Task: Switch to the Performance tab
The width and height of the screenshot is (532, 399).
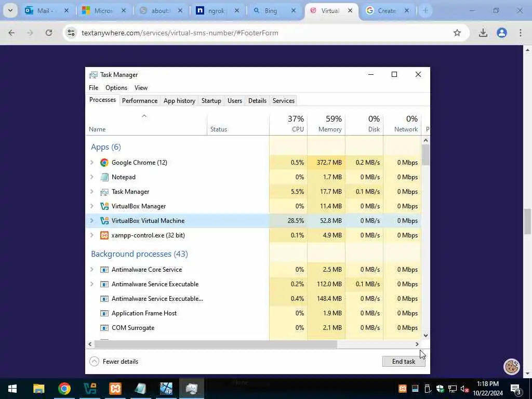Action: (139, 101)
